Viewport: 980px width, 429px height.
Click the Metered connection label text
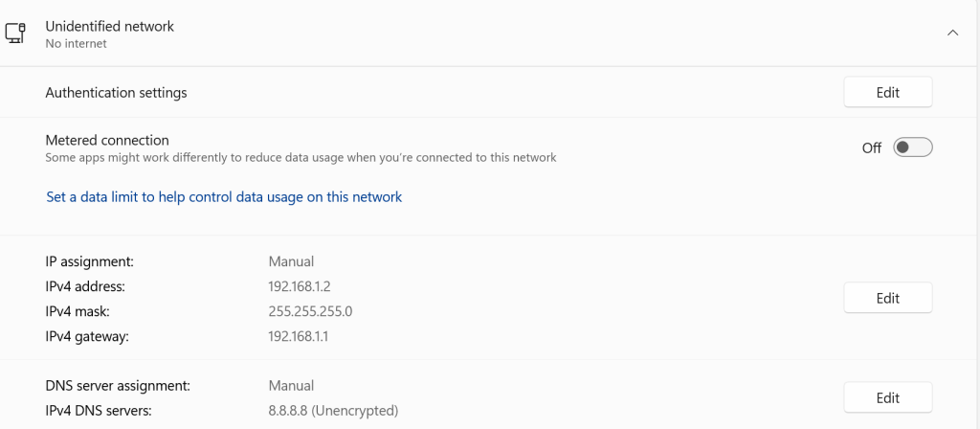point(107,140)
